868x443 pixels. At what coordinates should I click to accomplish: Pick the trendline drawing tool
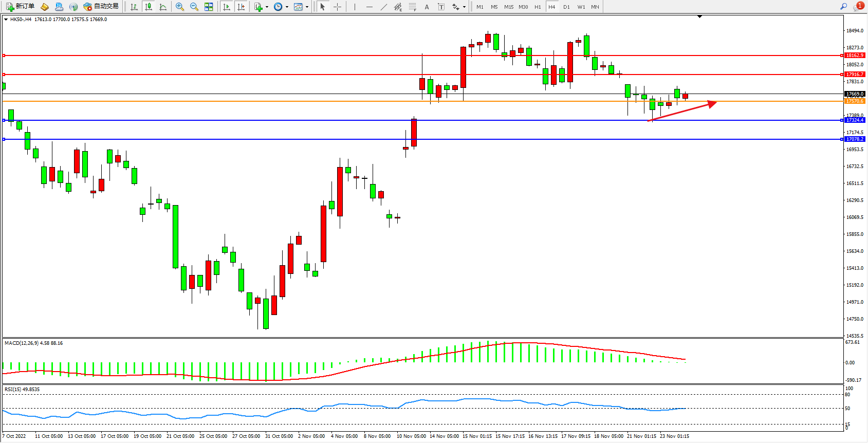pyautogui.click(x=384, y=7)
